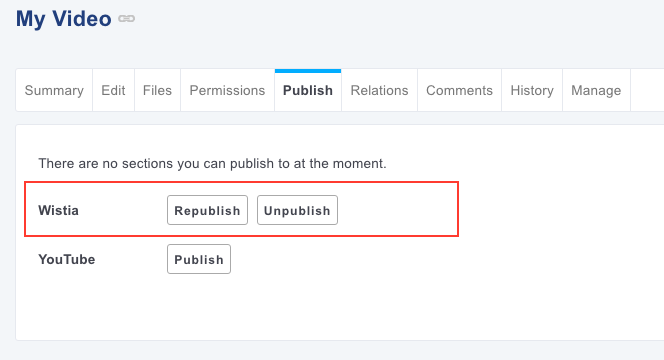664x360 pixels.
Task: Select the active Publish tab
Action: (308, 90)
